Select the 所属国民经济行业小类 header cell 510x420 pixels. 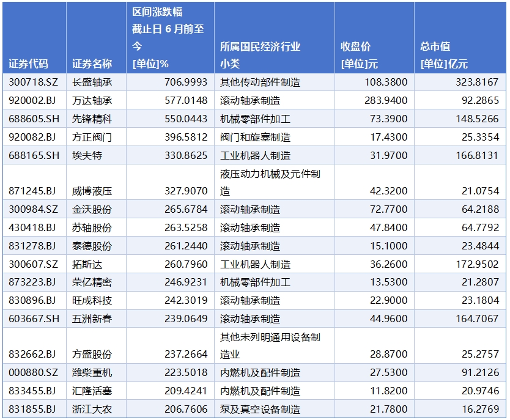point(261,55)
